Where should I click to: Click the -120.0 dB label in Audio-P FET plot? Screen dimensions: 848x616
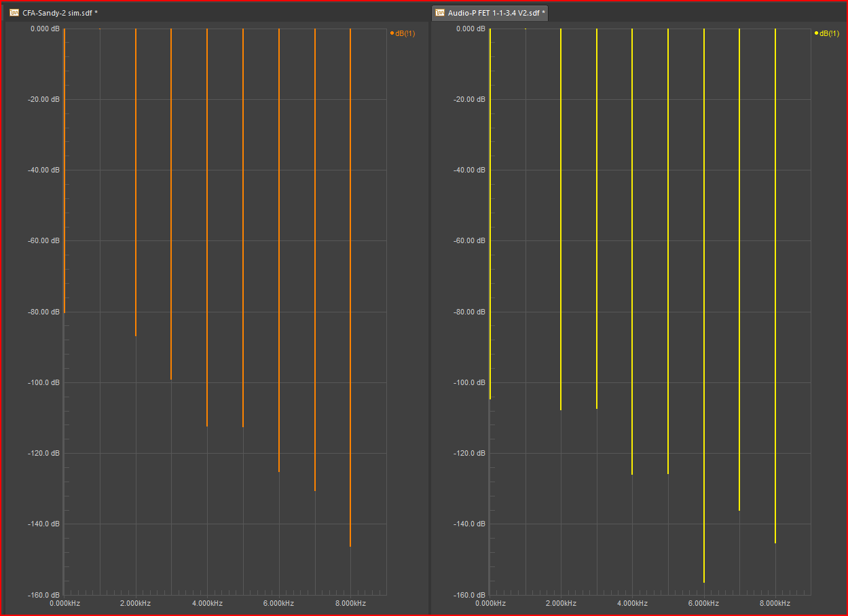coord(468,453)
